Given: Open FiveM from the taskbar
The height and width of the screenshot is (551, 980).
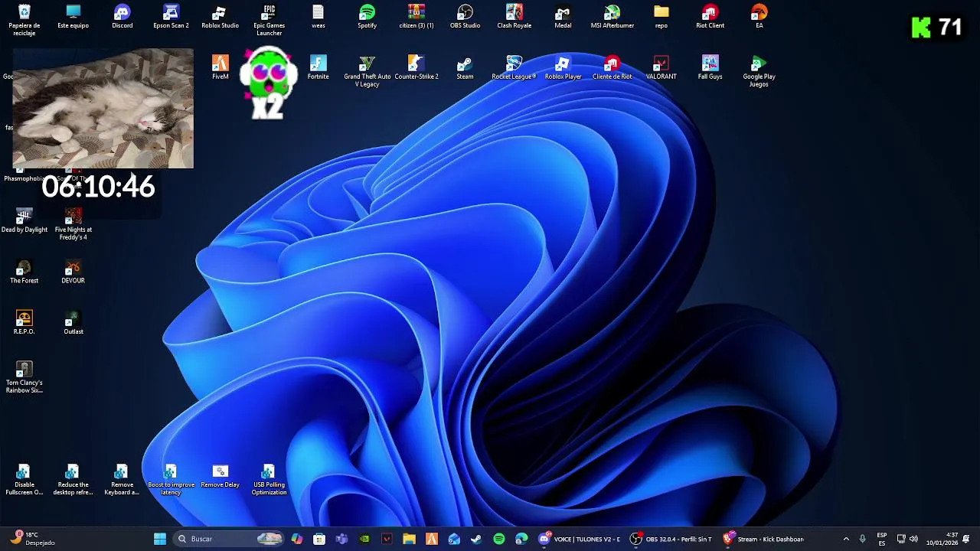Looking at the screenshot, I should click(x=431, y=539).
